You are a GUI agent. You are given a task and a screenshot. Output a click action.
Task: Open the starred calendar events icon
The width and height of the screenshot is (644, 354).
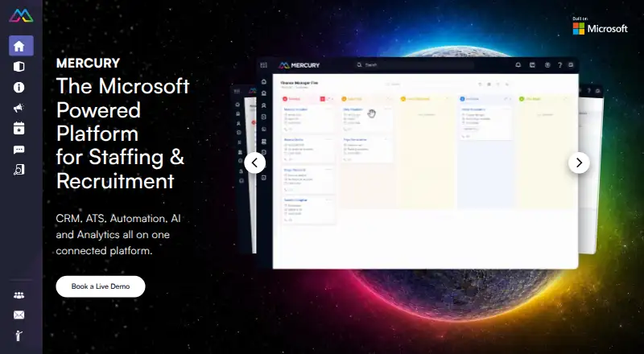click(19, 128)
